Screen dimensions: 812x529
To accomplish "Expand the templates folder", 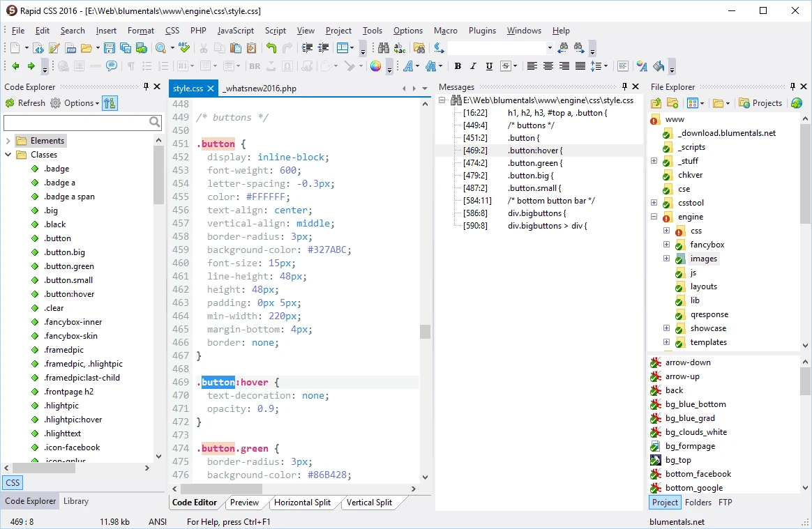I will (666, 342).
